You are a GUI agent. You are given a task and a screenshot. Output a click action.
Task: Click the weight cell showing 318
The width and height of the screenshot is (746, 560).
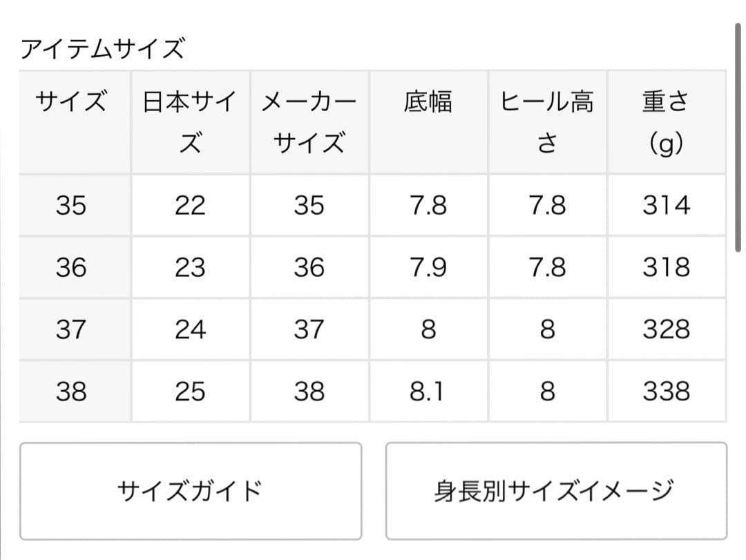tap(666, 267)
